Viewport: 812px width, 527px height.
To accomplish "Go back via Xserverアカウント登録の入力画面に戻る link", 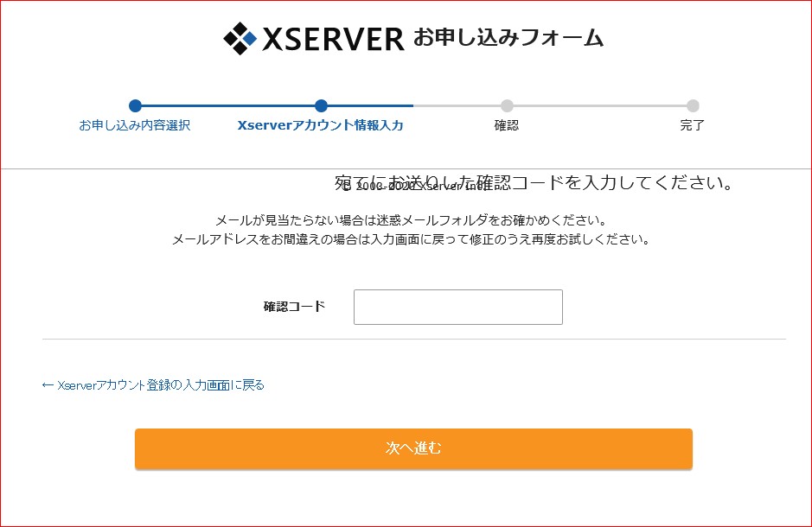I will pos(153,385).
